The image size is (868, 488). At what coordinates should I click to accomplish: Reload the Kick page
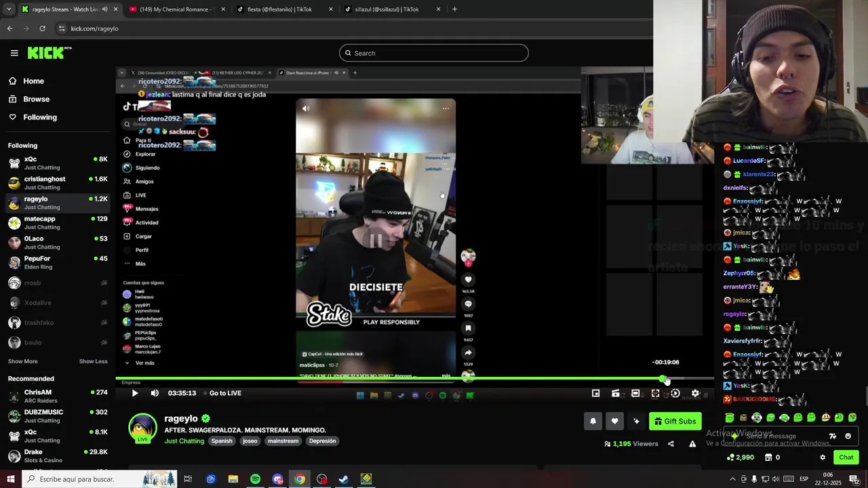pos(42,28)
